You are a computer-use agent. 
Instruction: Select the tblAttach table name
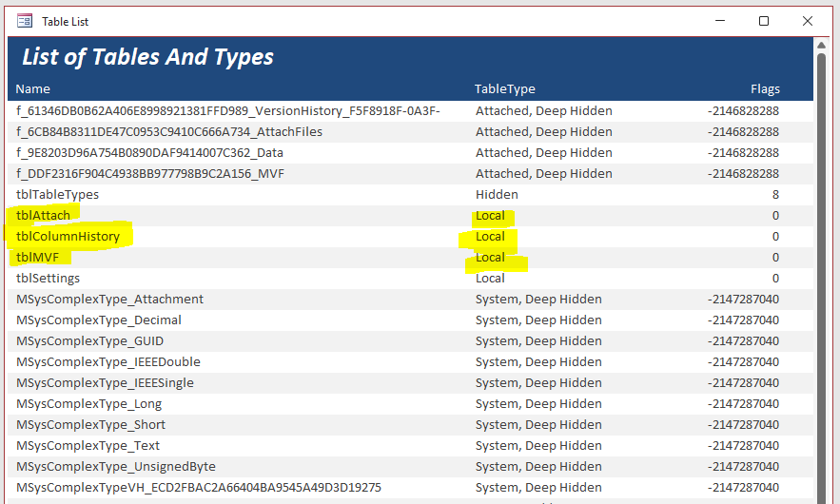43,215
